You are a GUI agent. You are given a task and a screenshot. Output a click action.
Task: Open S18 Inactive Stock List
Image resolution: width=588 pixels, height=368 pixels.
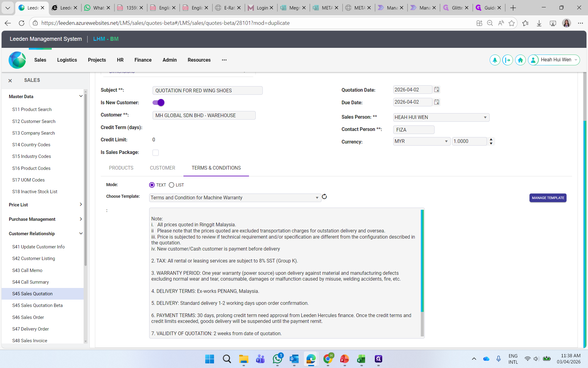[x=35, y=192]
